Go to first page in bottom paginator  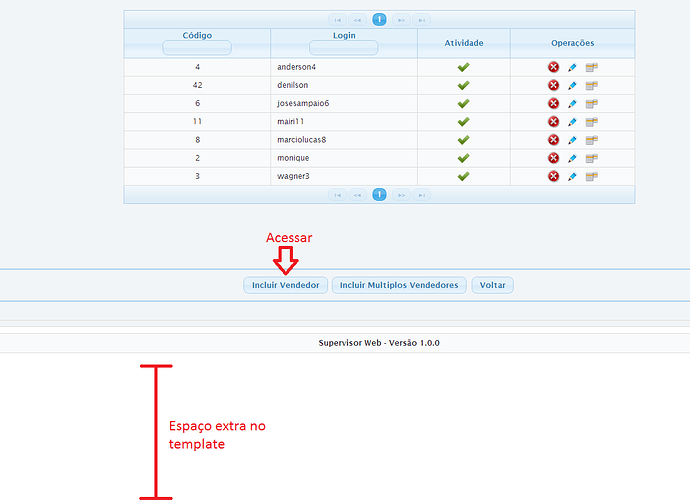338,195
